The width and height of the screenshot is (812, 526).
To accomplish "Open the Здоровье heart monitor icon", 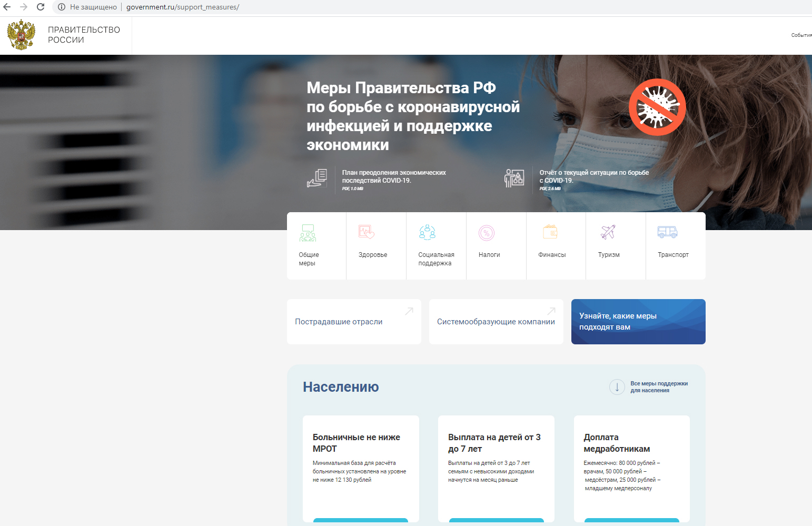I will 367,232.
